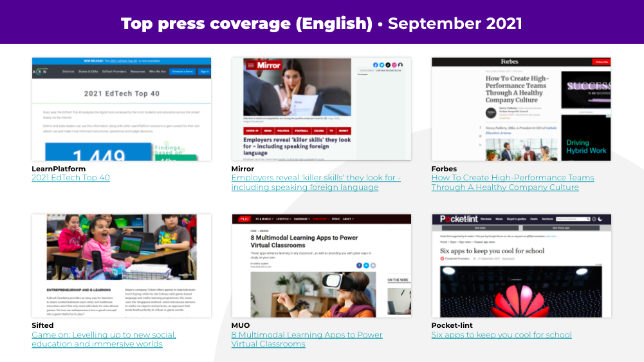Click the Sifted source label

[42, 325]
